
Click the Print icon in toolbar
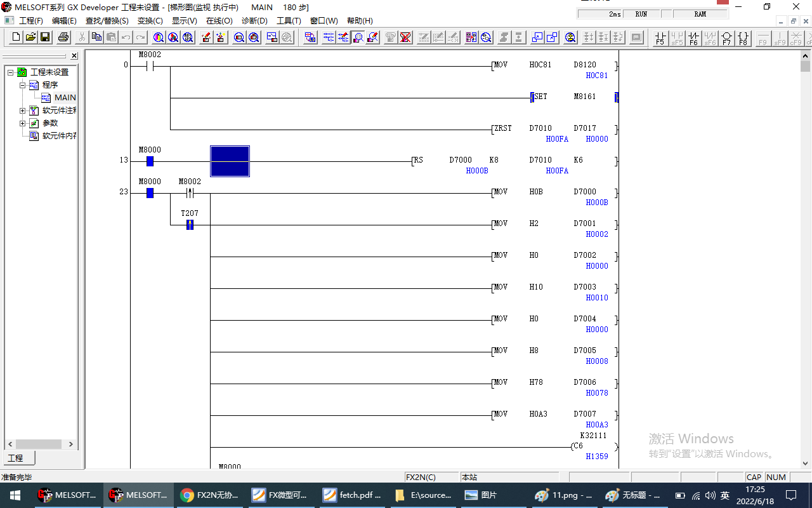coord(63,37)
